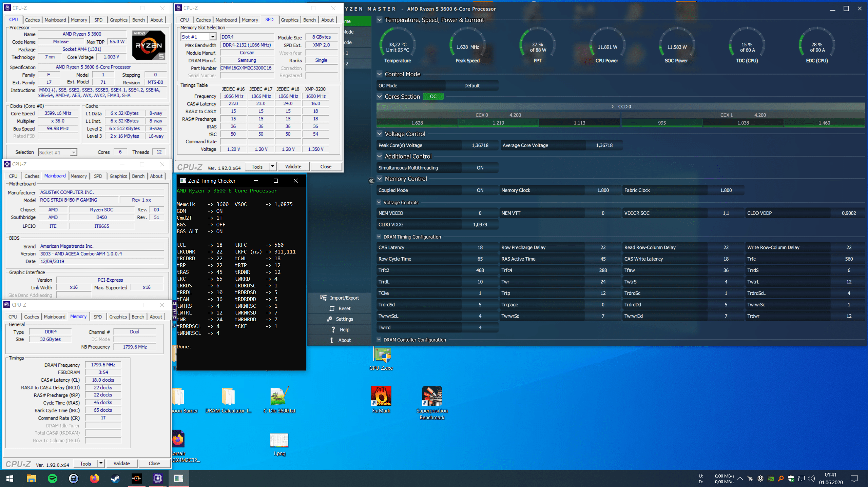Click Spotify icon in taskbar

(53, 478)
